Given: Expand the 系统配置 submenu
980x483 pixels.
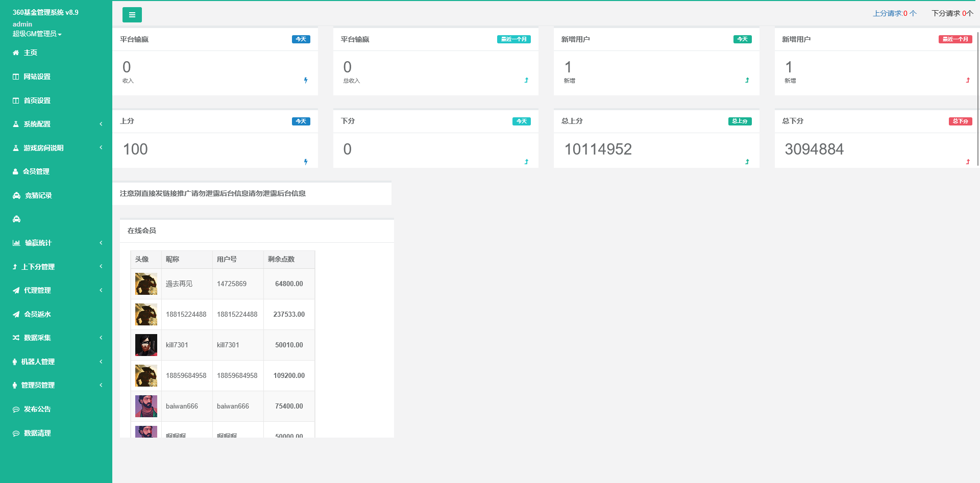Looking at the screenshot, I should coord(101,124).
